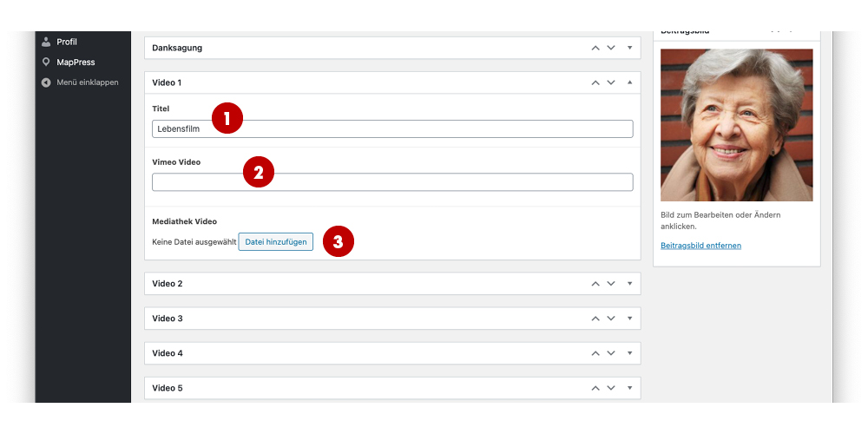The image size is (868, 434).
Task: Open the MapPress menu item
Action: 76,62
